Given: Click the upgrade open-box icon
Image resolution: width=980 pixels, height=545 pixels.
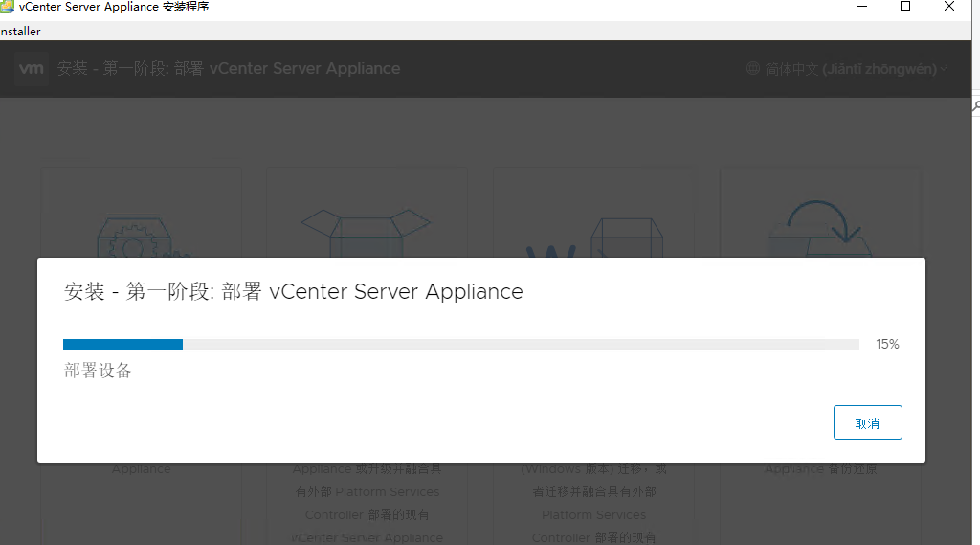Looking at the screenshot, I should tap(366, 232).
